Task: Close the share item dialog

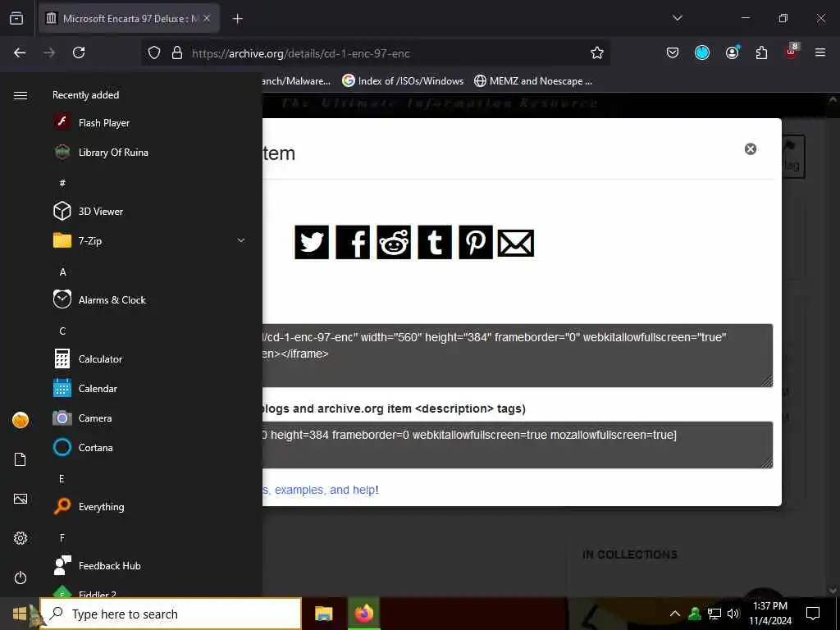Action: click(x=751, y=149)
